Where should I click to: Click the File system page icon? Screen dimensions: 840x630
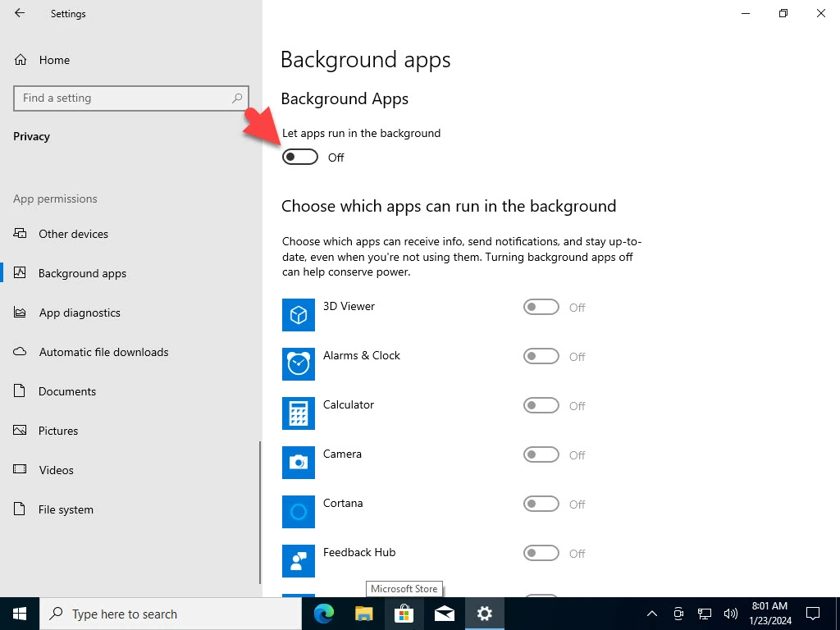point(20,509)
